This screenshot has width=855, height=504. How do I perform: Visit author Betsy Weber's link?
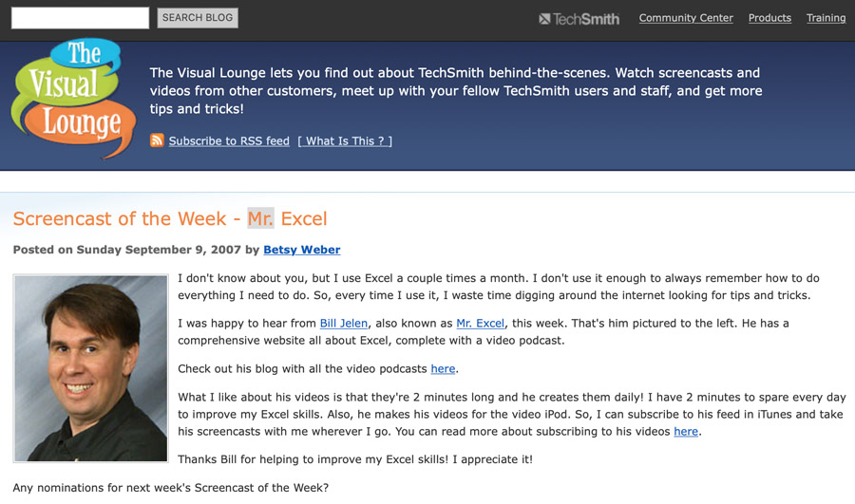301,250
